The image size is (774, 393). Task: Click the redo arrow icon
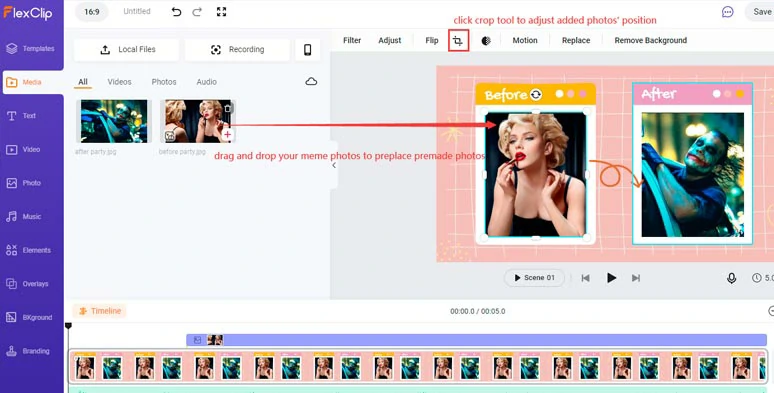click(197, 12)
